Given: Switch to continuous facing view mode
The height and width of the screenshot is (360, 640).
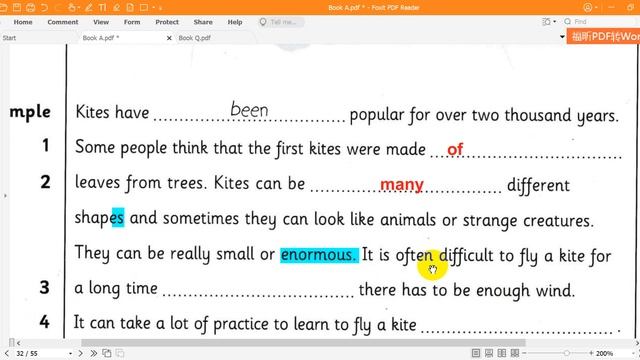Looking at the screenshot, I should click(515, 353).
